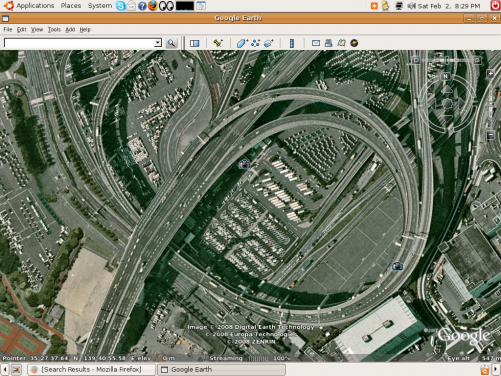This screenshot has width=501, height=376.
Task: Show this view in Google Maps
Action: [341, 43]
